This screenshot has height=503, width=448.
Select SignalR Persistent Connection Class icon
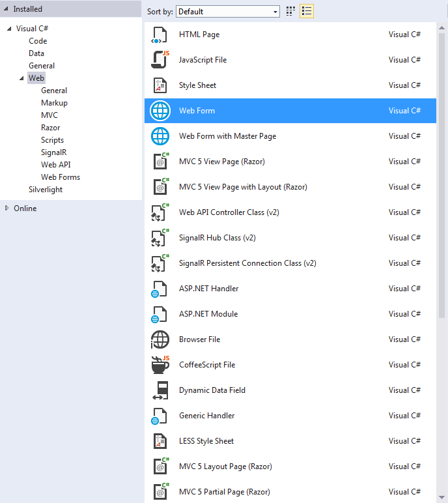click(160, 263)
